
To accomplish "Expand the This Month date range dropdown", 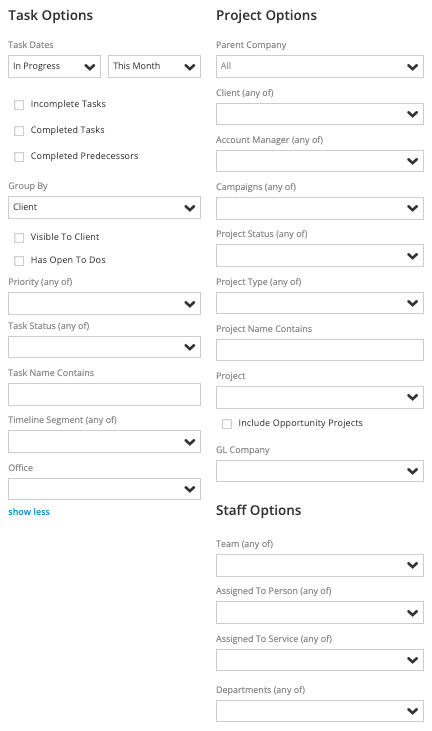I will tap(154, 66).
